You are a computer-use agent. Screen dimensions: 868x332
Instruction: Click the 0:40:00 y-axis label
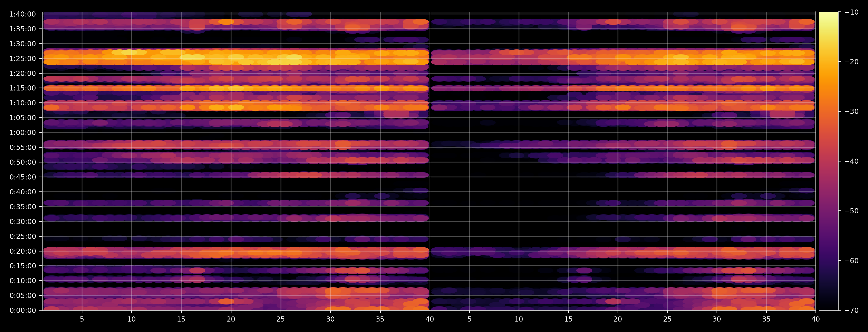[x=23, y=192]
